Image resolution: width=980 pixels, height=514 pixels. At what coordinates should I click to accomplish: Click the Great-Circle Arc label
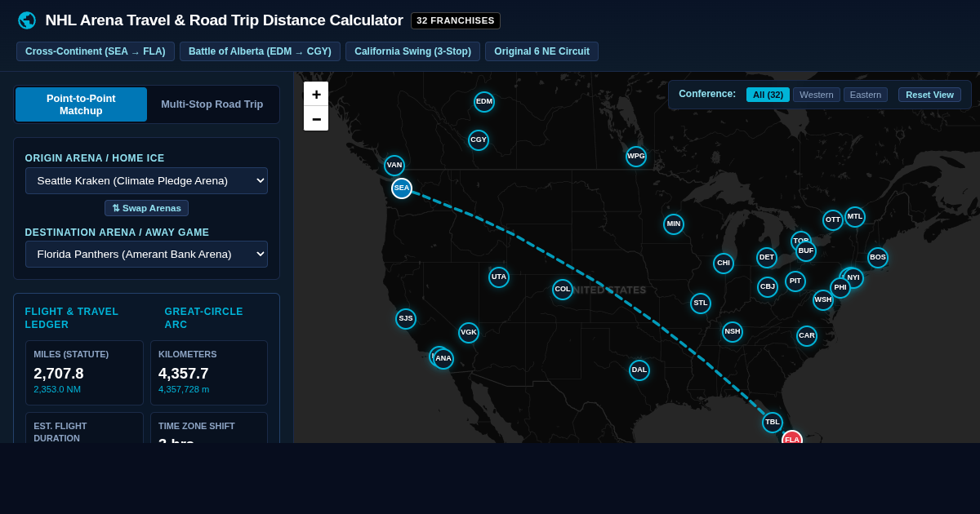point(204,318)
